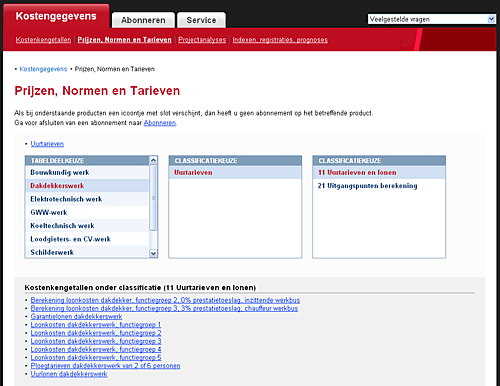Click the Tabeldeelkeuze scrollbar thumb
The height and width of the screenshot is (386, 500).
(153, 198)
